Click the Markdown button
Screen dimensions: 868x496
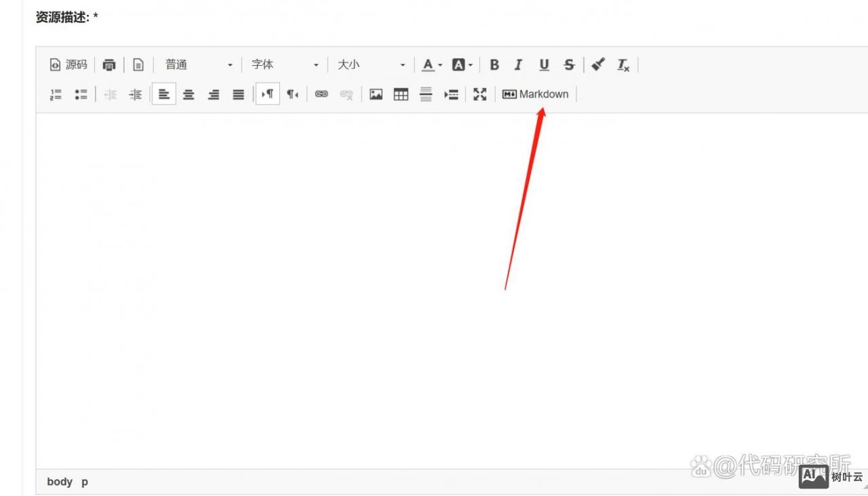(x=536, y=95)
